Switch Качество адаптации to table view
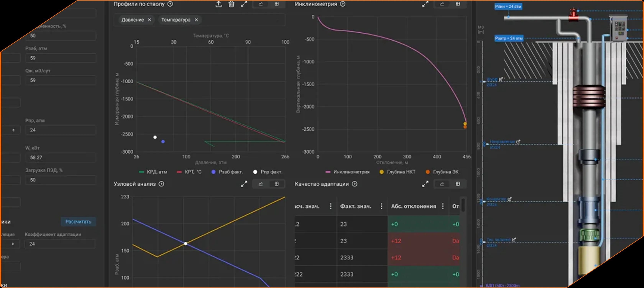 tap(458, 184)
